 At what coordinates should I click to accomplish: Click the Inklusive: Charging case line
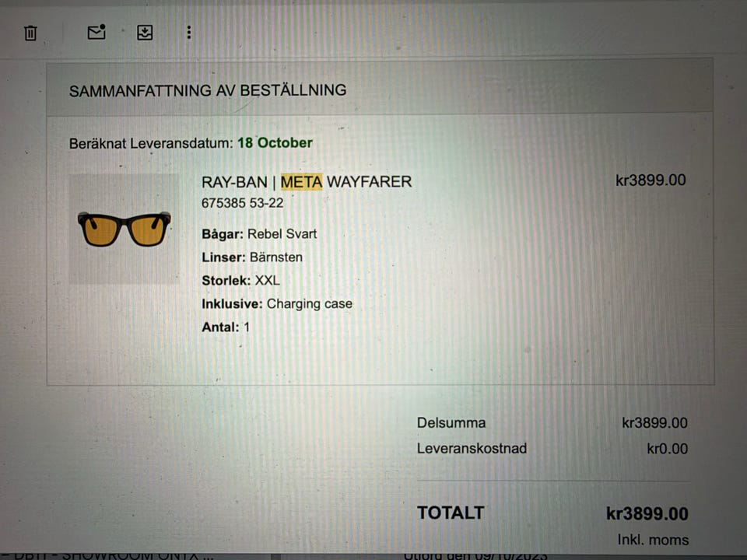point(277,304)
